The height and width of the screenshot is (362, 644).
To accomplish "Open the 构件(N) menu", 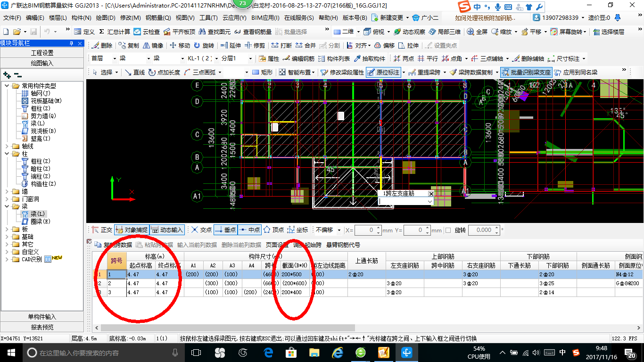I will click(x=82, y=18).
